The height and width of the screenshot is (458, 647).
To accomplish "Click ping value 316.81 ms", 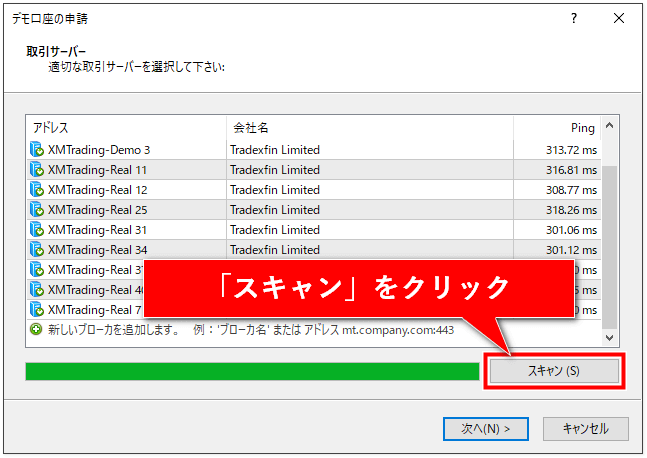I will point(571,170).
